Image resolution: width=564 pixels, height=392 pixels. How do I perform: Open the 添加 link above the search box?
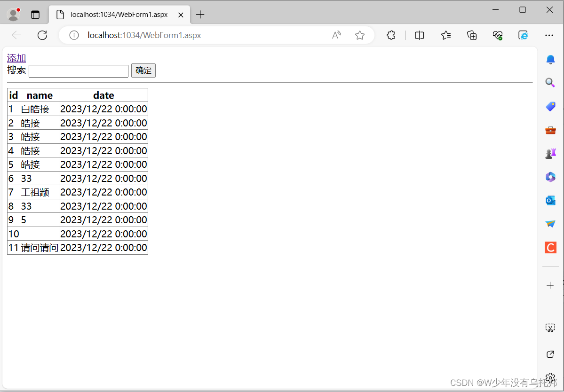[x=16, y=57]
